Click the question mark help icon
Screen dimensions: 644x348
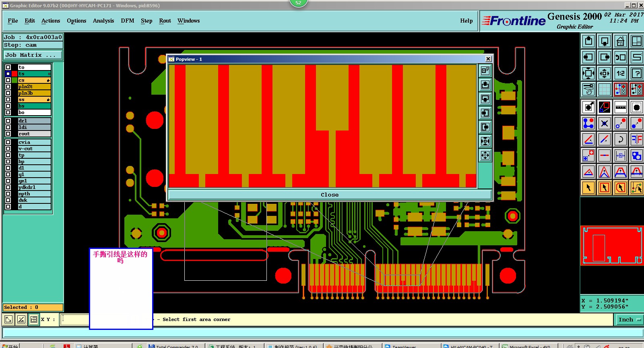click(637, 73)
